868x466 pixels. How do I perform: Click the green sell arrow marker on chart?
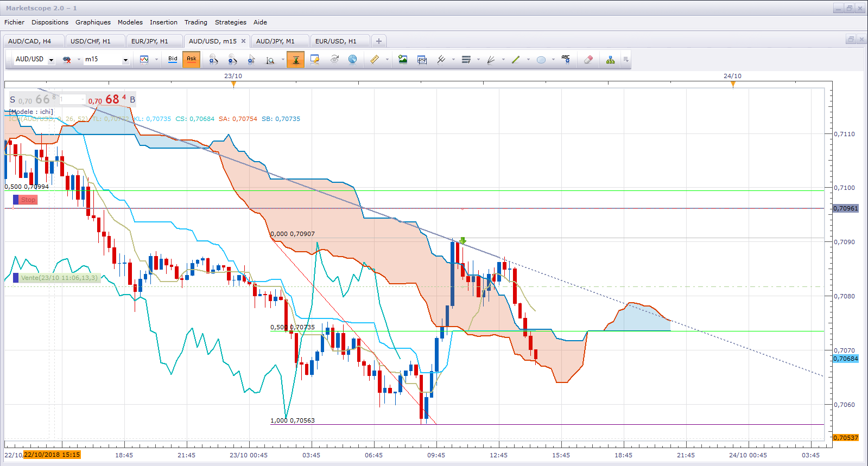[x=462, y=240]
